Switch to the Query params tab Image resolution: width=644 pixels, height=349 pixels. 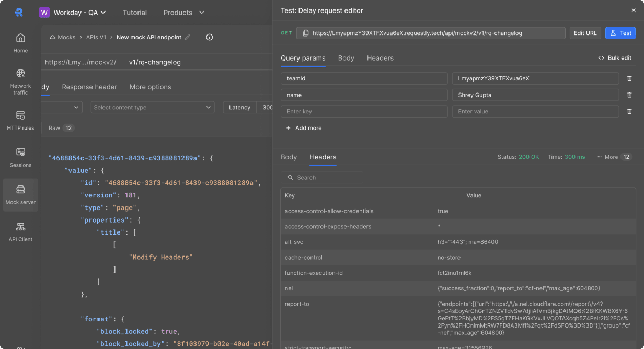(x=303, y=58)
